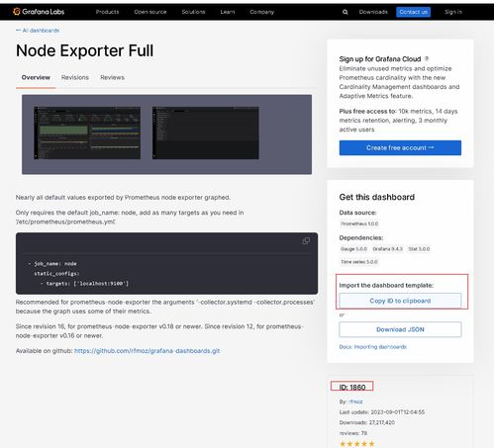Switch to the Reviews tab
This screenshot has width=494, height=448.
point(112,77)
